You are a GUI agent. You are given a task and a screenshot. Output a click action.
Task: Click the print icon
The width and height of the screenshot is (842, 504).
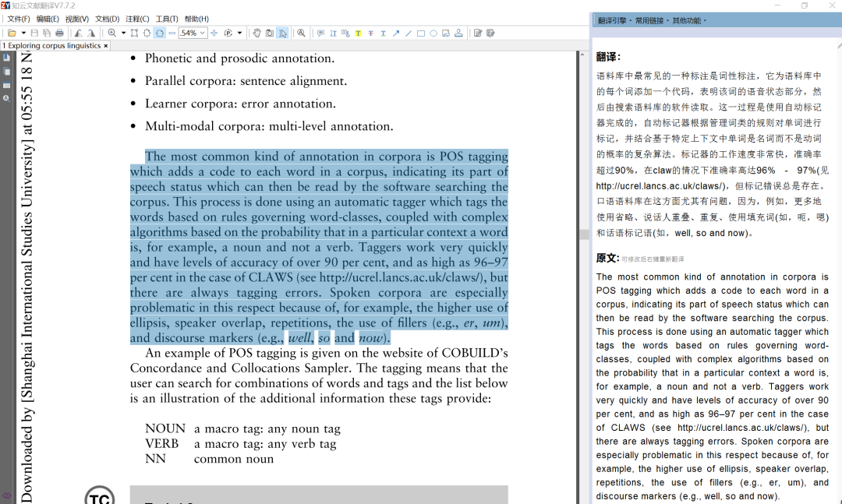click(59, 33)
